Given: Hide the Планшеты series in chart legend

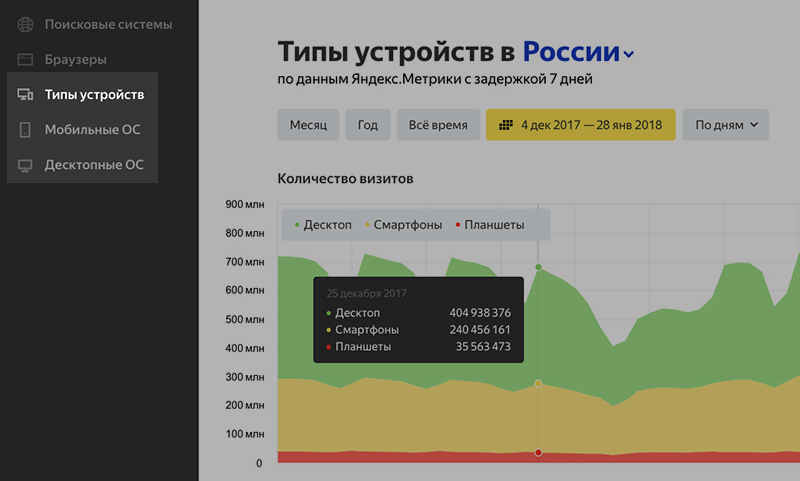Looking at the screenshot, I should (x=490, y=225).
